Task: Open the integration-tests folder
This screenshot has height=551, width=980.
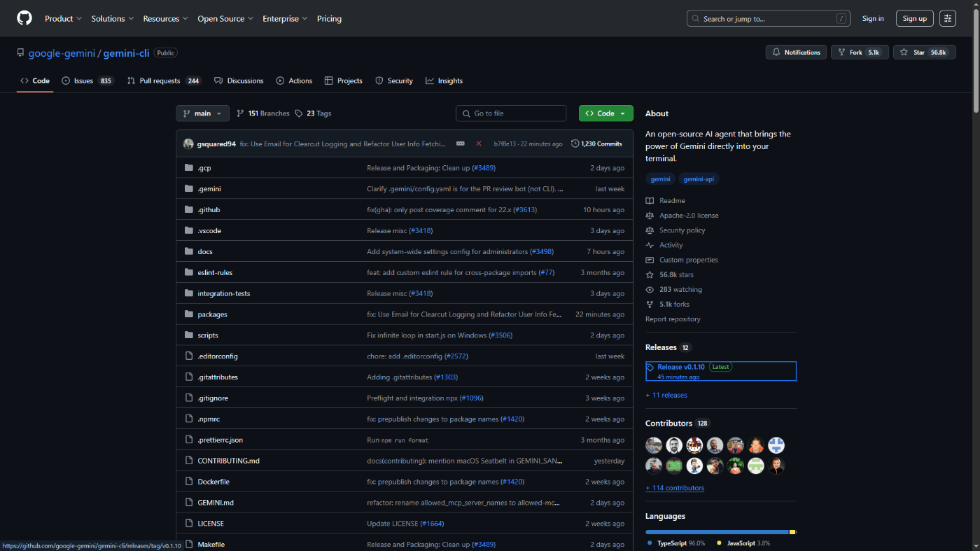Action: click(223, 293)
